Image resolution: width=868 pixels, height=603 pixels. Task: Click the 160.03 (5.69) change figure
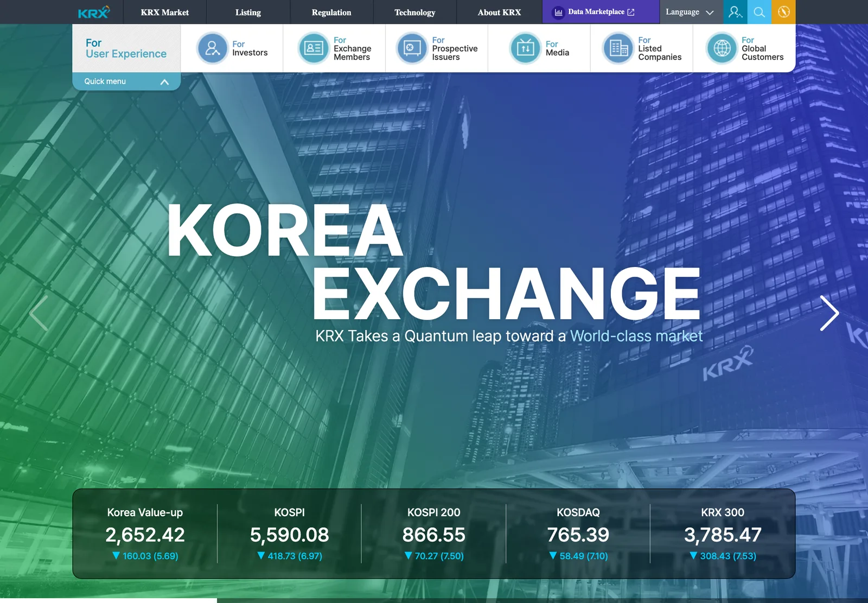click(145, 556)
